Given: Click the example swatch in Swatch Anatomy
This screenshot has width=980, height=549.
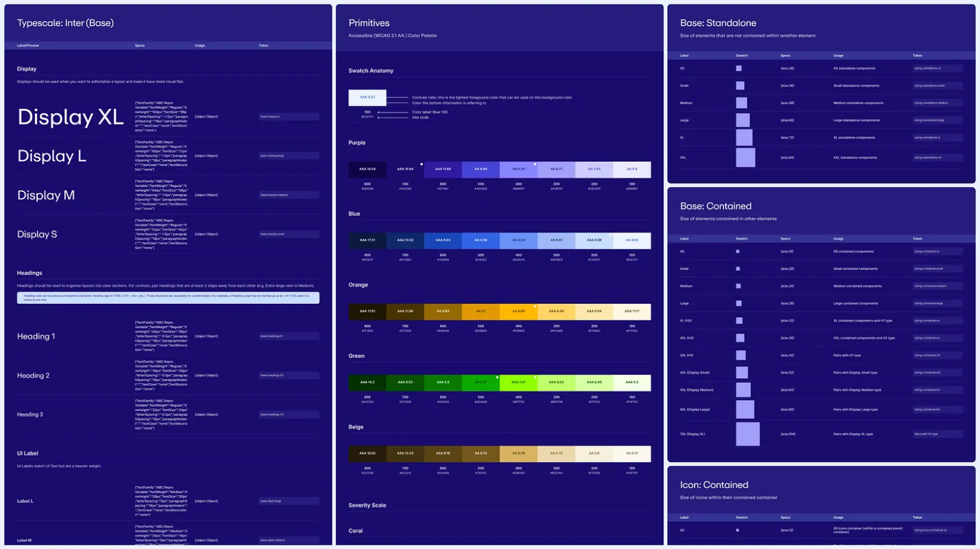Looking at the screenshot, I should click(x=367, y=97).
